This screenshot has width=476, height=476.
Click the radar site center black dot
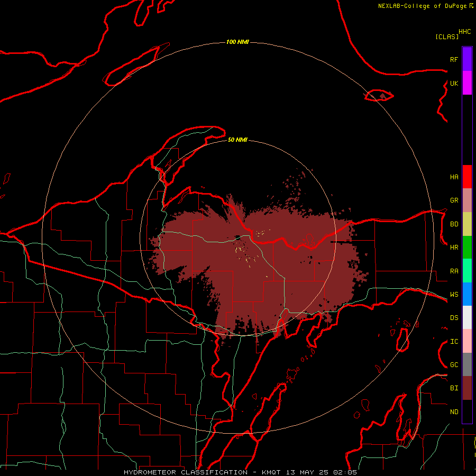click(x=239, y=237)
